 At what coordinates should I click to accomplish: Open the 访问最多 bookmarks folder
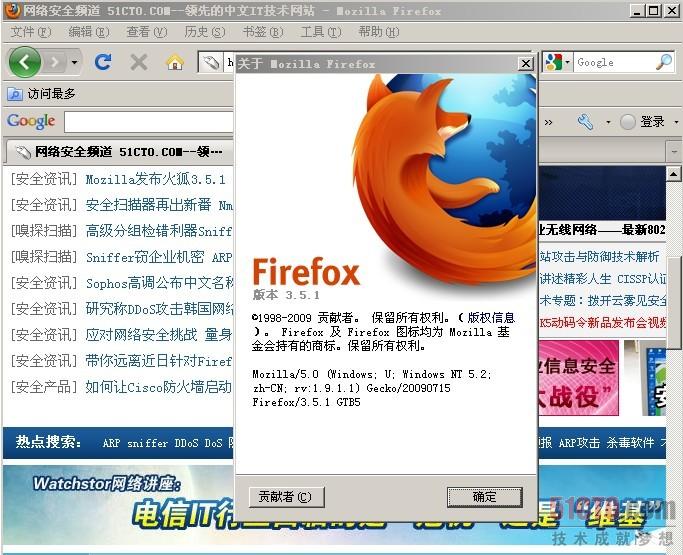pos(41,94)
